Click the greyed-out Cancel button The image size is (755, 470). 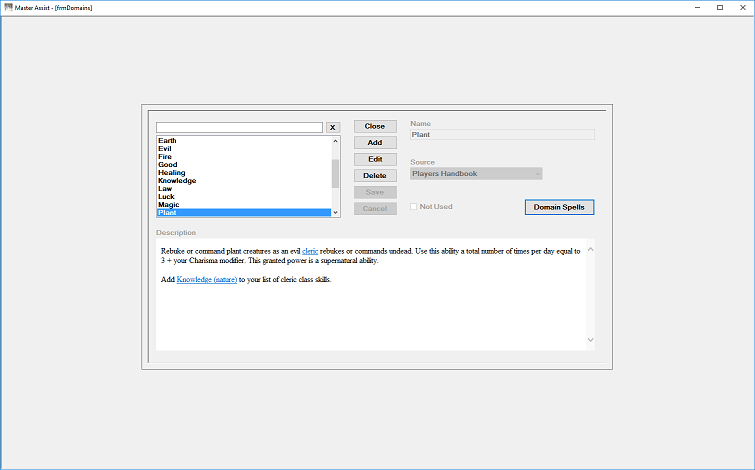(x=375, y=209)
